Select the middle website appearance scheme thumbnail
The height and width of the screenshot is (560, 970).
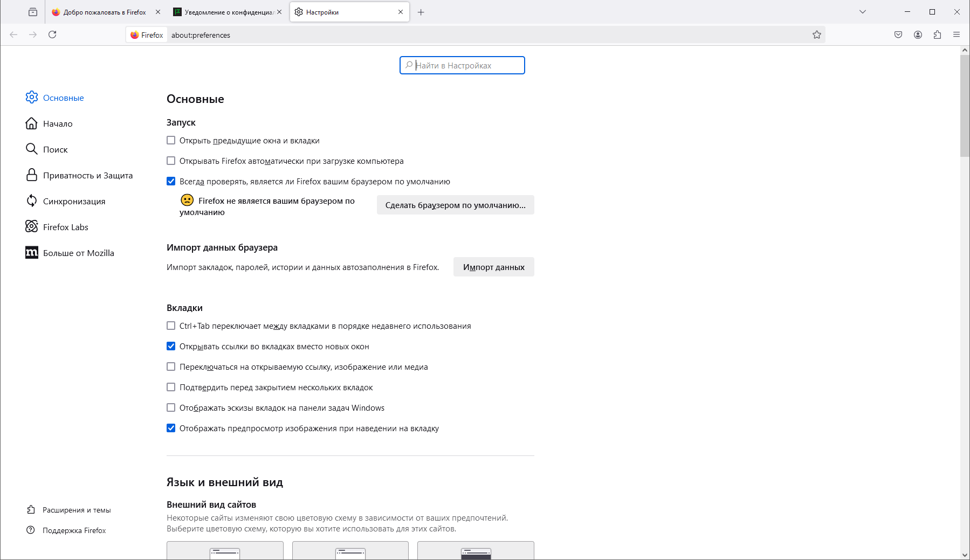350,550
